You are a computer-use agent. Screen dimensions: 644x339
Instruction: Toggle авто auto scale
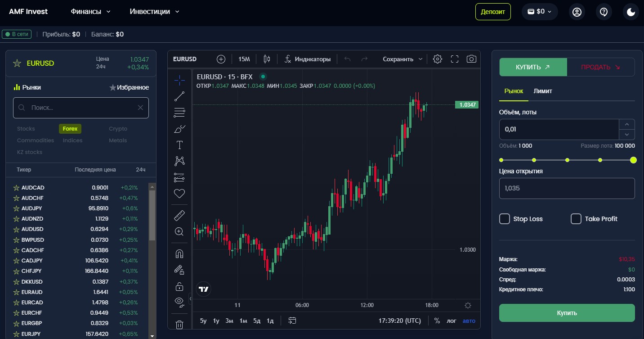[x=469, y=321]
